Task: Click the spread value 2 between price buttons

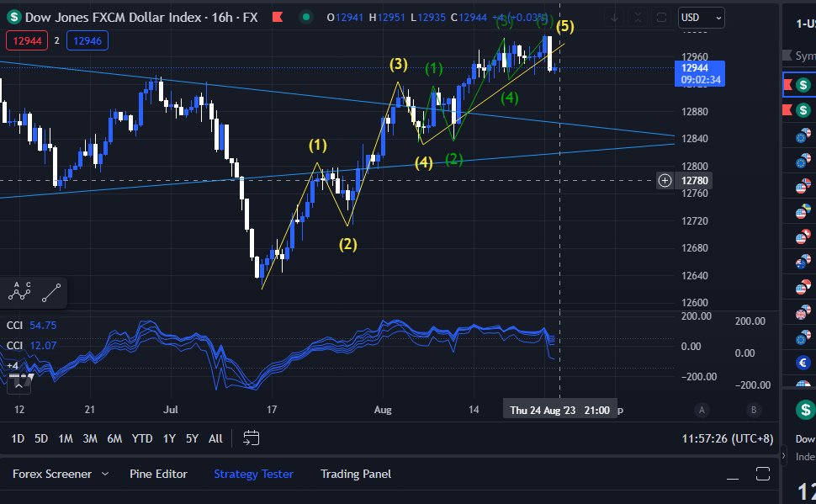Action: click(56, 40)
